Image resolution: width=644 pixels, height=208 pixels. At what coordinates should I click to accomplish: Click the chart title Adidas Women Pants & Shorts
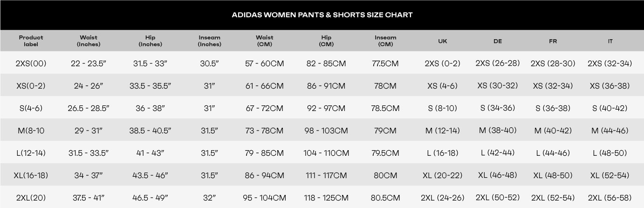coord(322,15)
